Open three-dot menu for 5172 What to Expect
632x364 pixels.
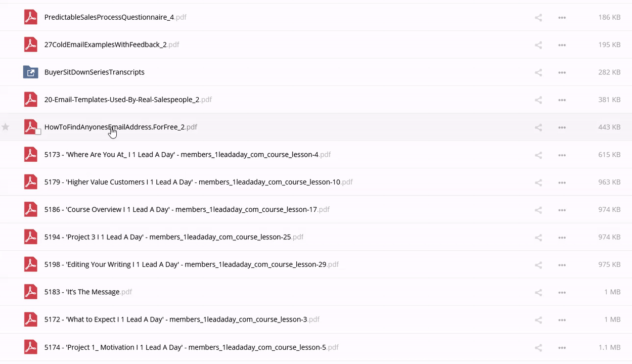coord(562,320)
